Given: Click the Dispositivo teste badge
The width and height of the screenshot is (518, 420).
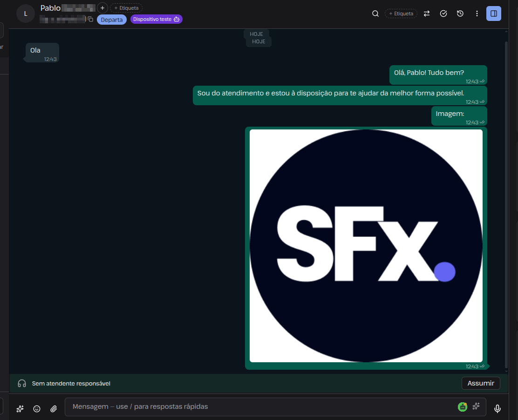Looking at the screenshot, I should point(156,19).
